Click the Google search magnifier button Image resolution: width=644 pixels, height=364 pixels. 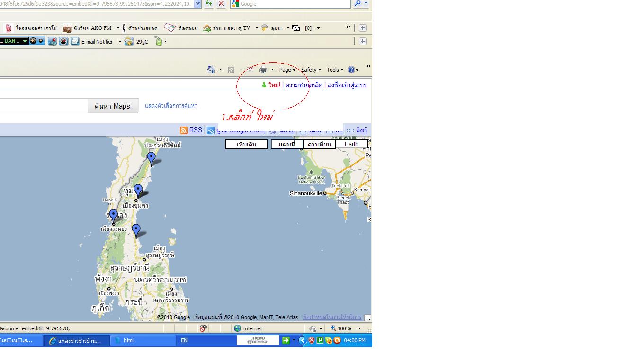[x=358, y=4]
